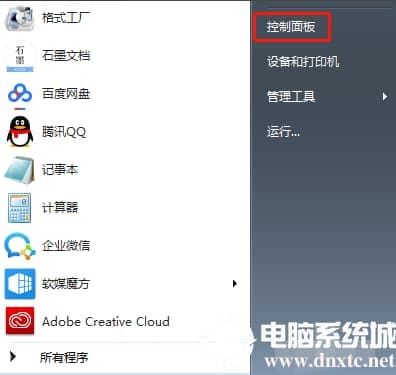Click the 软媒魔方 blue cube icon
The height and width of the screenshot is (375, 396).
20,284
